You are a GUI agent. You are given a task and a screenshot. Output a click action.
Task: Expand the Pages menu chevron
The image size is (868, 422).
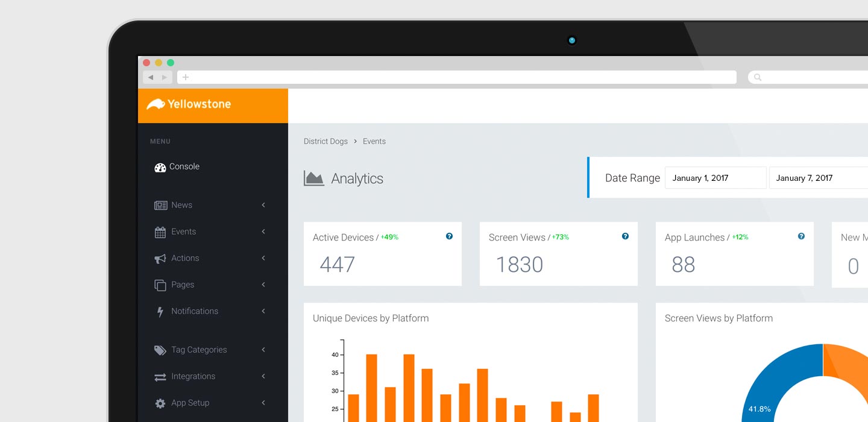(263, 285)
